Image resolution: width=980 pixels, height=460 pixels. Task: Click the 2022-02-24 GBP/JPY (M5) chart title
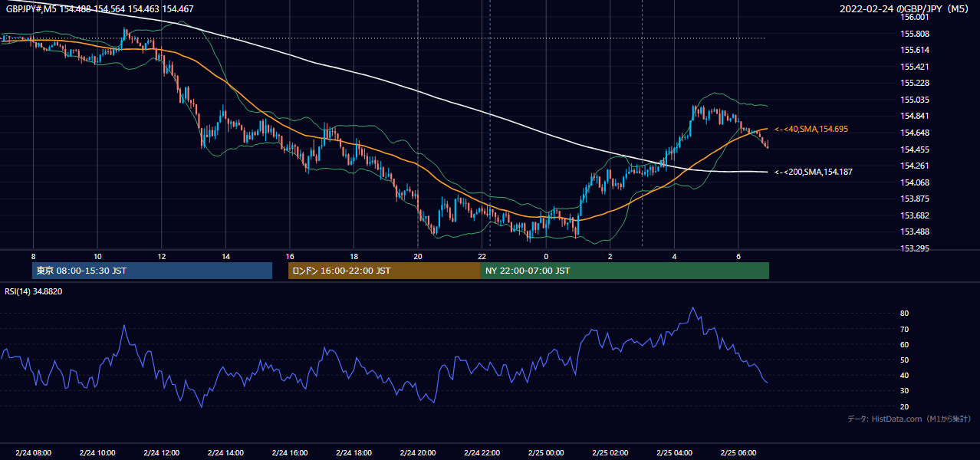click(905, 9)
